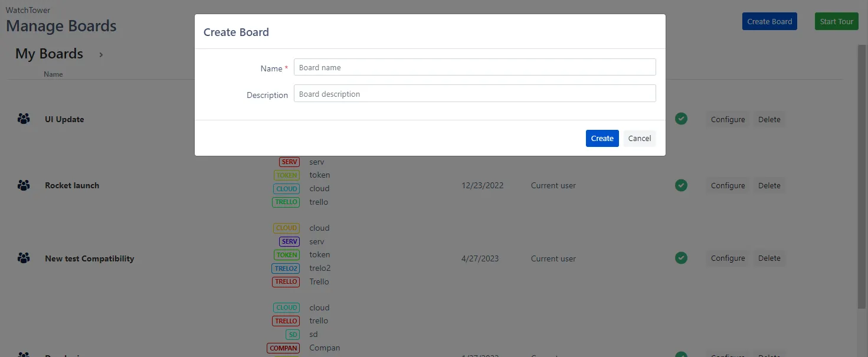
Task: Configure the Rocket launch board
Action: [728, 185]
